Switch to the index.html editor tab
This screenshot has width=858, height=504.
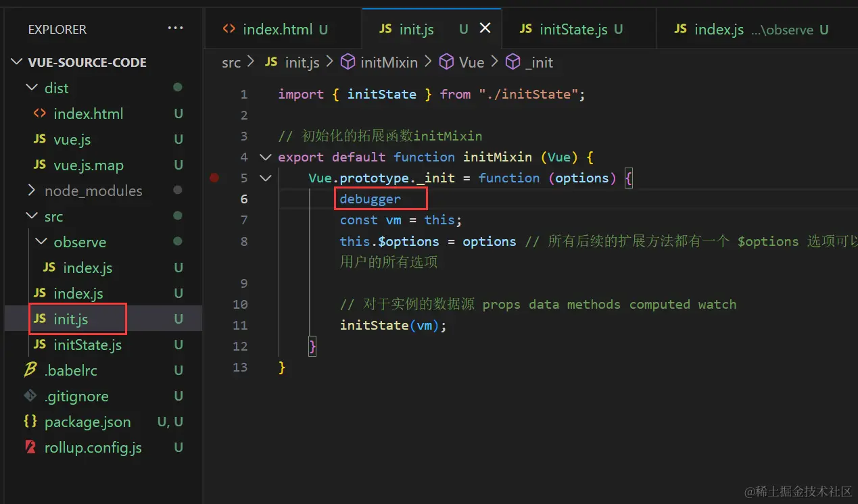pos(283,29)
